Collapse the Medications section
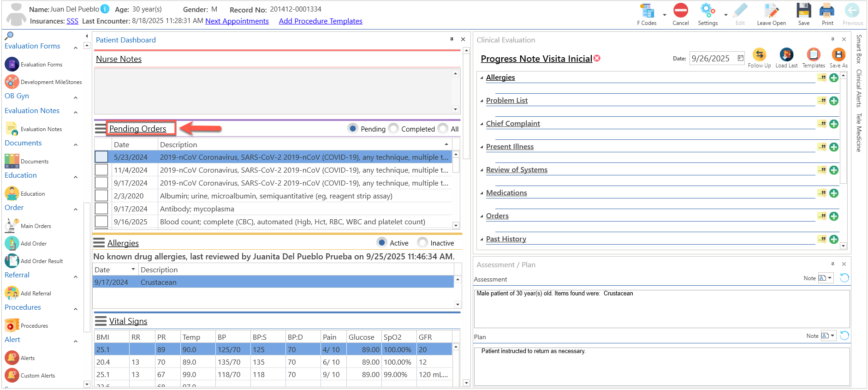This screenshot has height=390, width=868. [x=482, y=193]
